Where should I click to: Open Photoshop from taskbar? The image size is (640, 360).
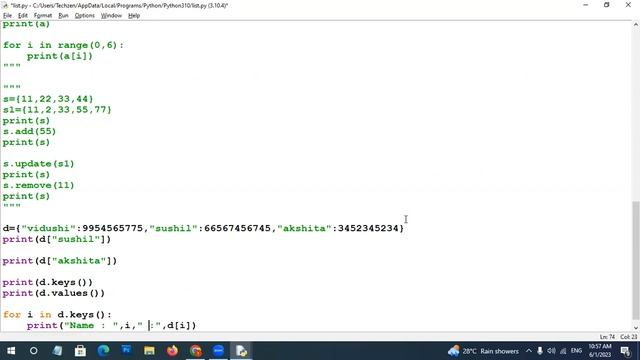pos(126,351)
